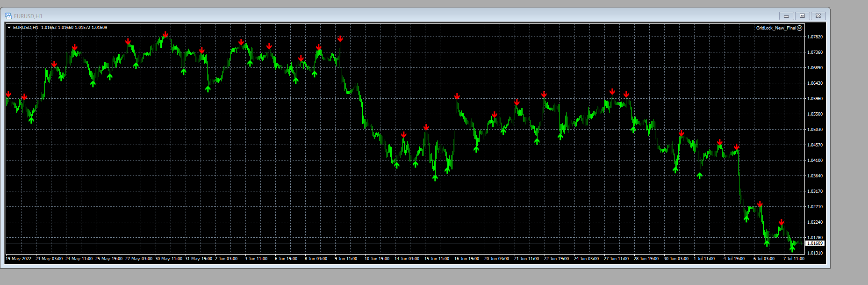868x285 pixels.
Task: Click the 10 Jun 19:00 time label
Action: (x=377, y=259)
